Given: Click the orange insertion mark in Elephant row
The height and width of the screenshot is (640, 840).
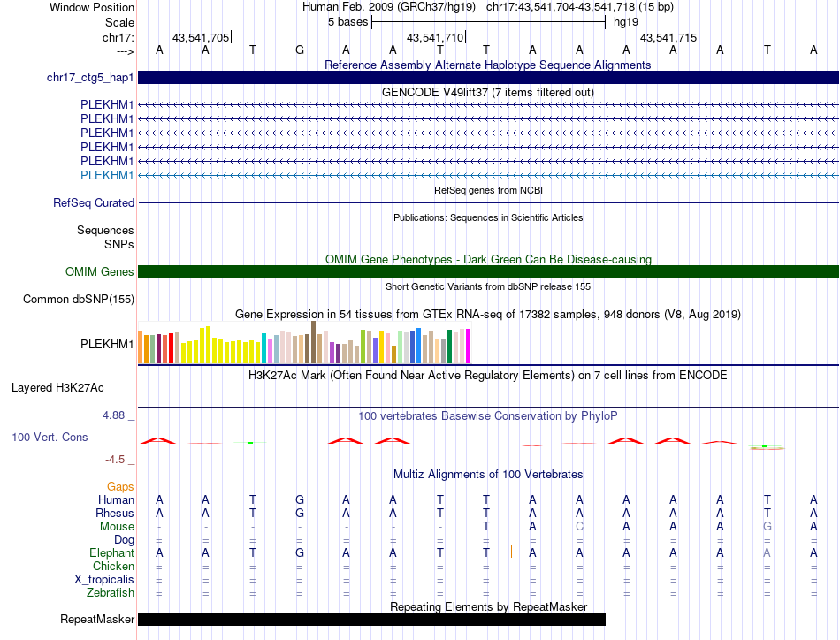Looking at the screenshot, I should (511, 552).
